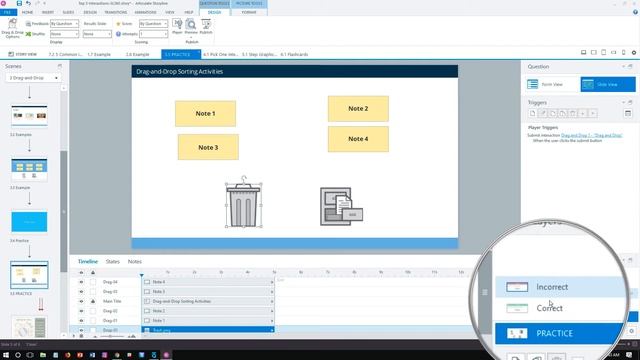Open the Score By Question dropdown
The height and width of the screenshot is (360, 640).
point(153,24)
